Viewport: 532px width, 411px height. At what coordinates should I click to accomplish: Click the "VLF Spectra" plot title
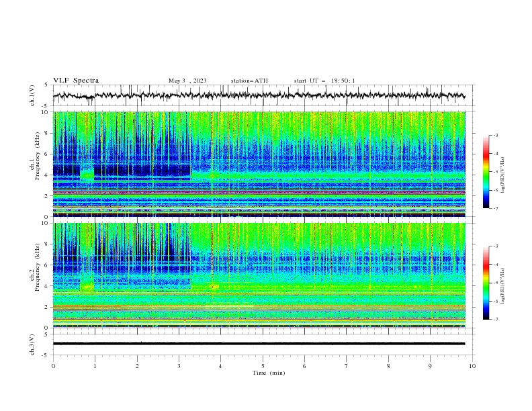pos(76,81)
